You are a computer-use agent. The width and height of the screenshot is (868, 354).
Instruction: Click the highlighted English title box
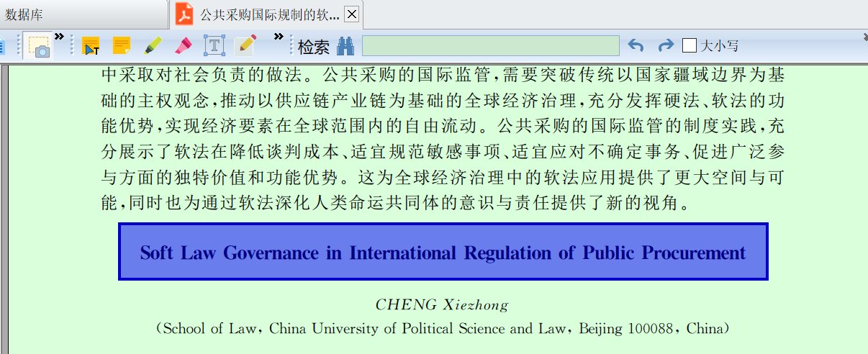coord(443,252)
